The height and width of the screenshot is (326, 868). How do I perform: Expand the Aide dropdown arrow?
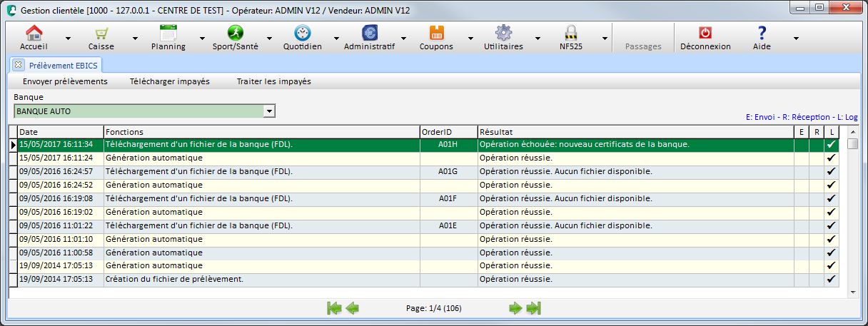coord(796,38)
